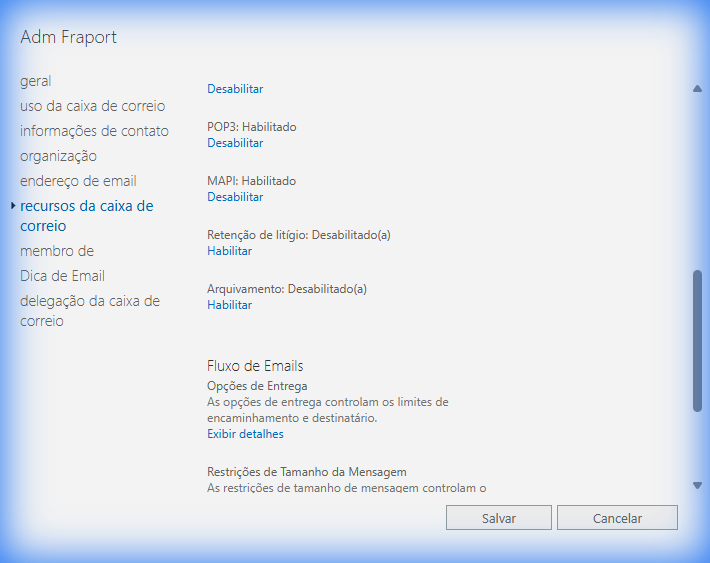This screenshot has height=563, width=710.
Task: Open delegação da caixa de correio
Action: pos(89,311)
